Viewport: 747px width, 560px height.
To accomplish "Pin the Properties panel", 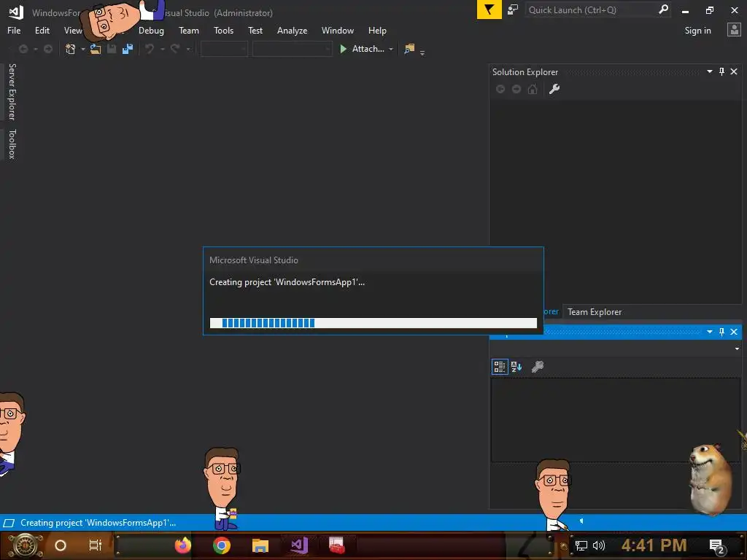I will click(721, 332).
